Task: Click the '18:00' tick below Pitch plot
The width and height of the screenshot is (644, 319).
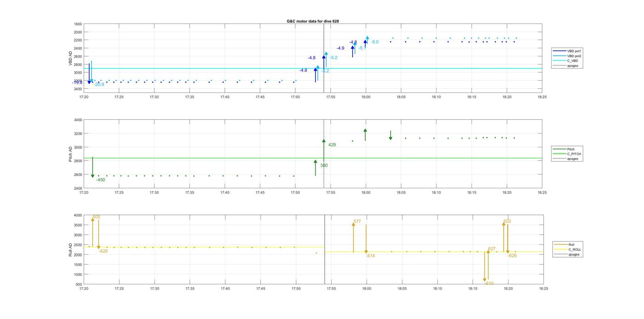Action: click(x=366, y=193)
